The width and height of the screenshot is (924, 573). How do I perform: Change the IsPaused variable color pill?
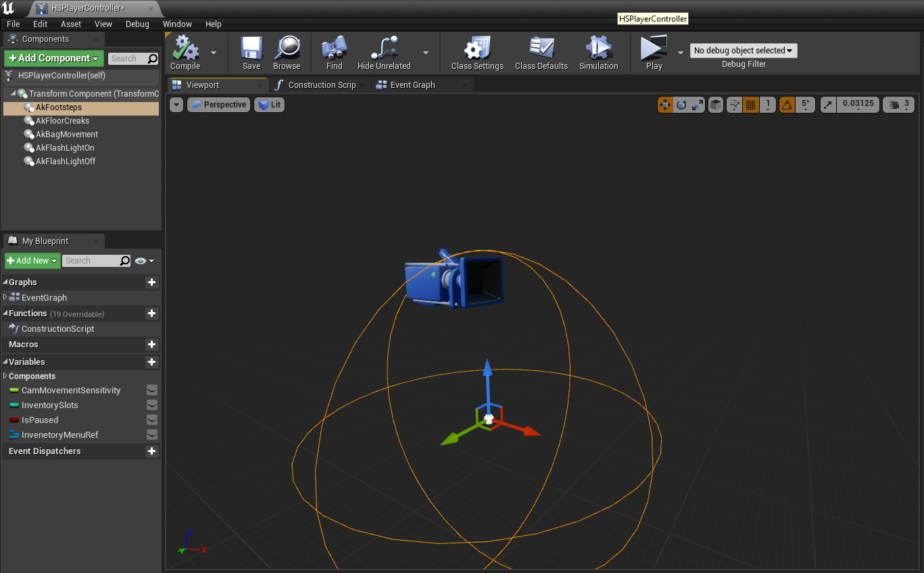tap(14, 420)
